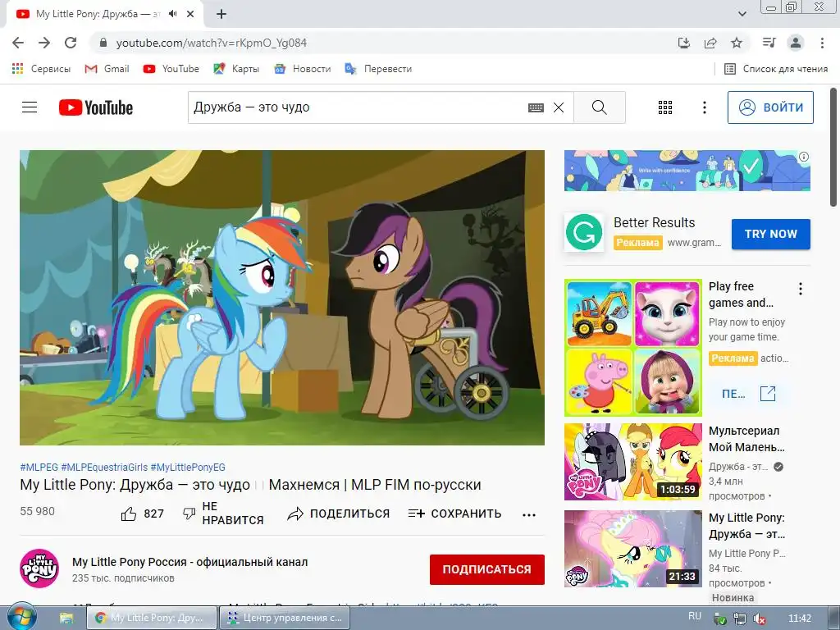Open the ad info icon on banner
The height and width of the screenshot is (630, 840).
coord(804,157)
